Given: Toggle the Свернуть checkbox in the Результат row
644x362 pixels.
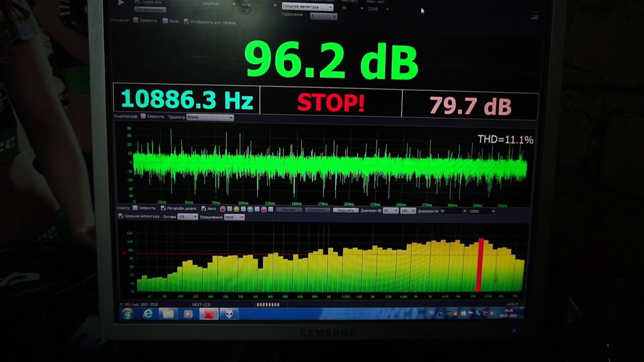Looking at the screenshot, I should [135, 20].
